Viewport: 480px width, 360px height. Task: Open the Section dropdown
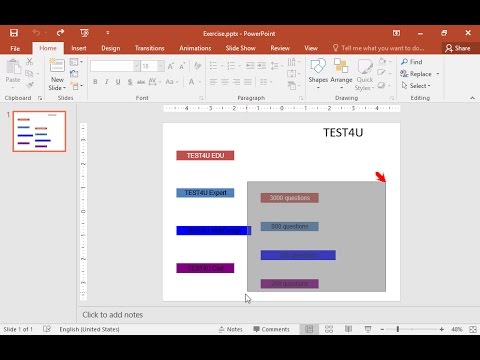[77, 86]
